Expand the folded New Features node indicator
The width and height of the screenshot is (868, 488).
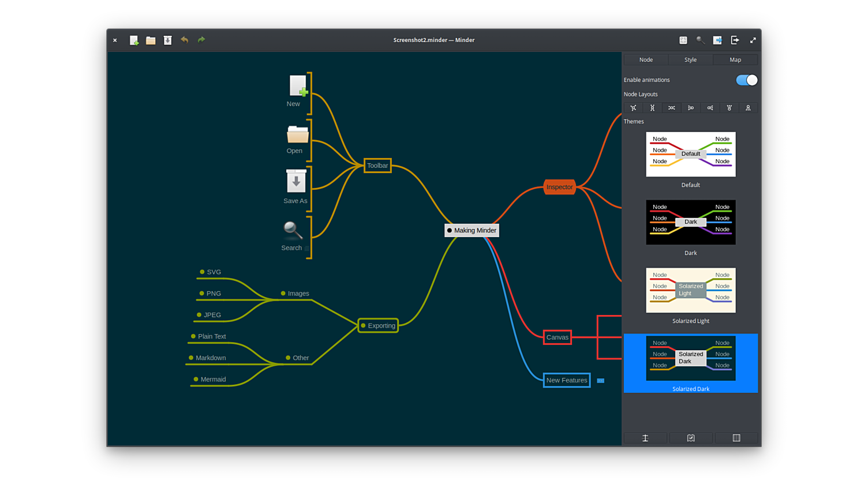(x=600, y=381)
